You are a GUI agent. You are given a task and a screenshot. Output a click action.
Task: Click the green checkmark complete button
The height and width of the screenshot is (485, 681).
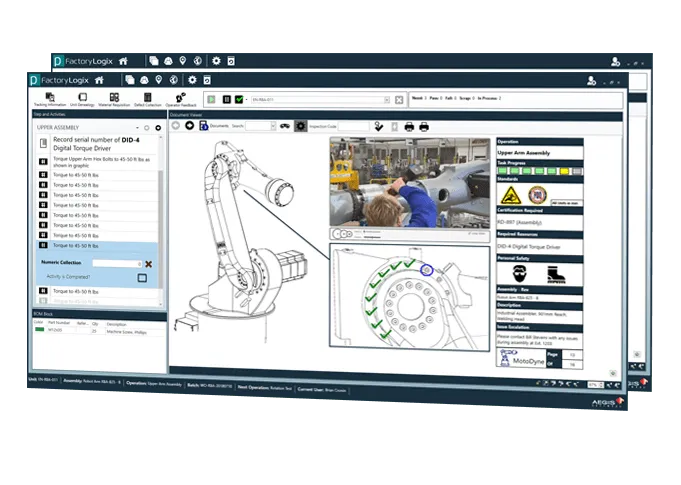[239, 99]
